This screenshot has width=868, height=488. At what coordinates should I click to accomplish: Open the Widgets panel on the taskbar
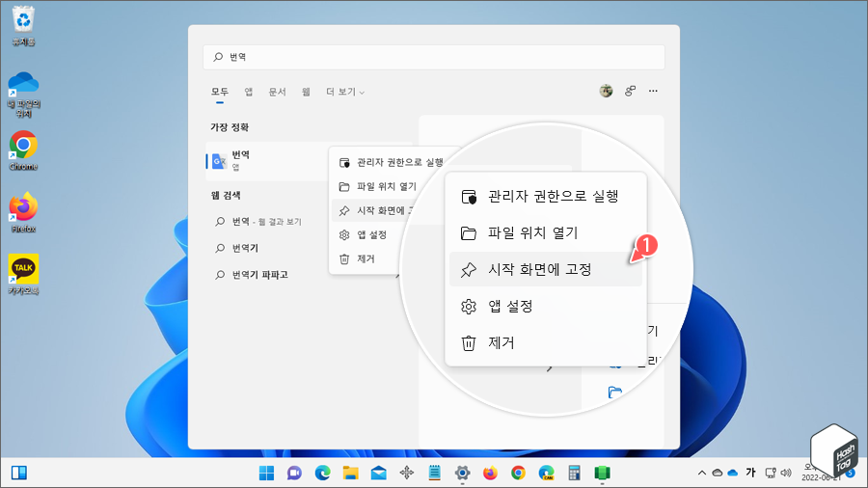click(x=19, y=473)
